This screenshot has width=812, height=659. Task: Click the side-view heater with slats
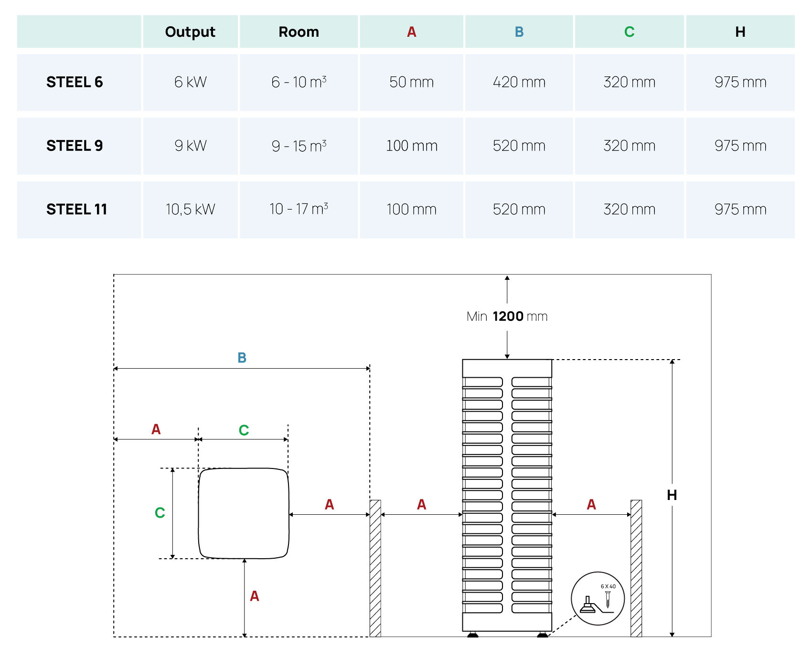(x=507, y=494)
